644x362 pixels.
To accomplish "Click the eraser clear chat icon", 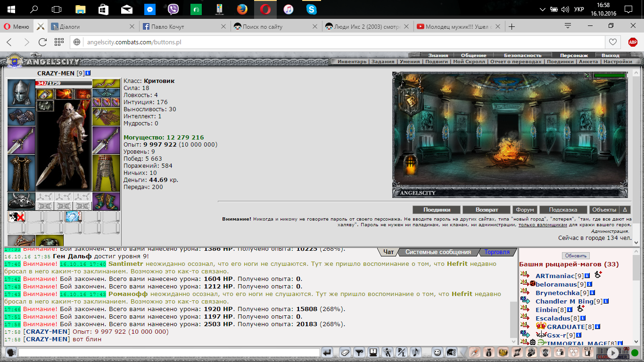I will (x=345, y=352).
